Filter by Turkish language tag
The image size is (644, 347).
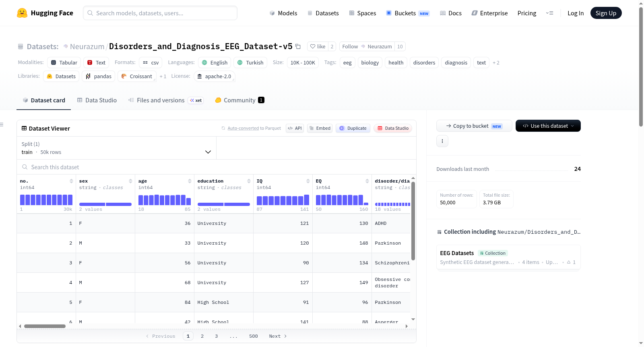coord(250,62)
